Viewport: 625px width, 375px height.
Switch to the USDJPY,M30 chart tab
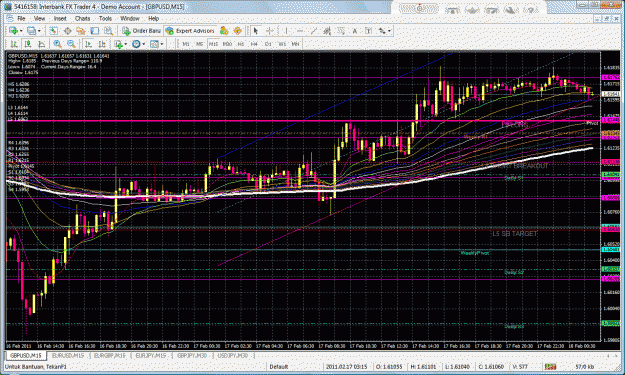tap(233, 355)
